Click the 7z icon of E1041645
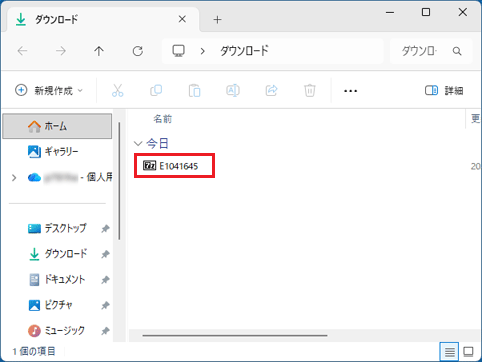Image resolution: width=482 pixels, height=362 pixels. pos(149,165)
